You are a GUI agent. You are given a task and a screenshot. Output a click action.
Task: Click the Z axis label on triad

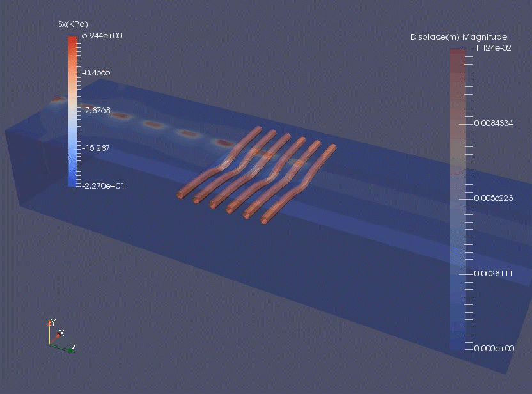[x=73, y=348]
